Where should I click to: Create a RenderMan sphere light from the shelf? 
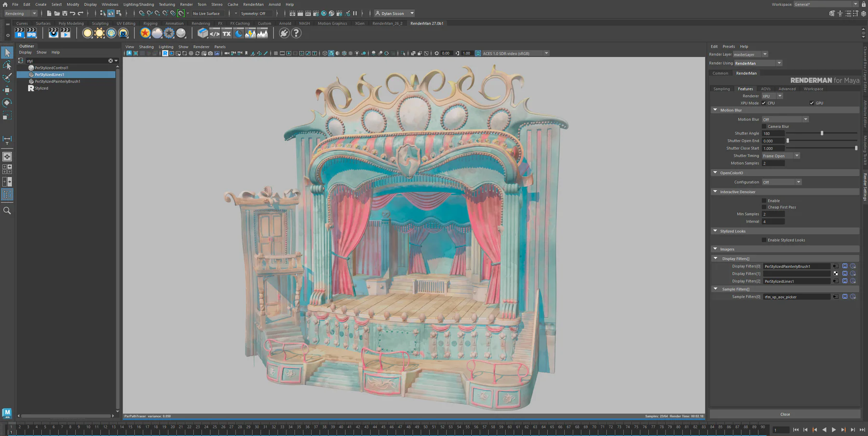[87, 33]
